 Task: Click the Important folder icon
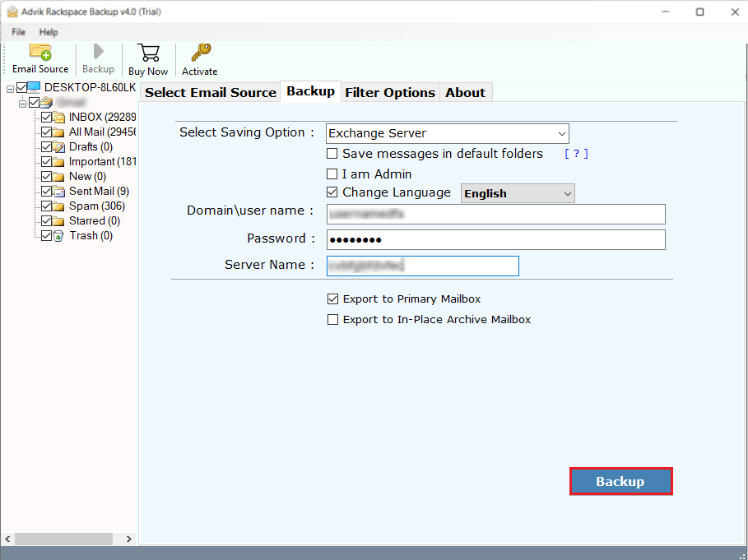tap(58, 161)
